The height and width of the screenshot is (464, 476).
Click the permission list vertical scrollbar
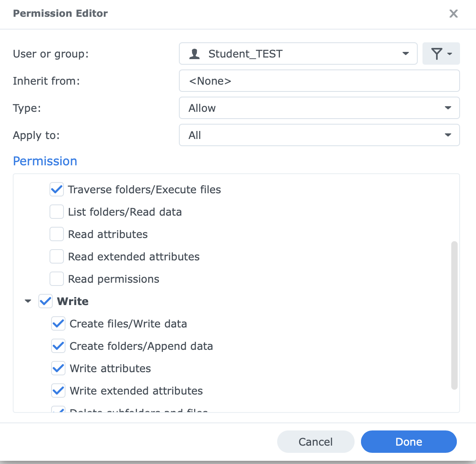pos(454,315)
